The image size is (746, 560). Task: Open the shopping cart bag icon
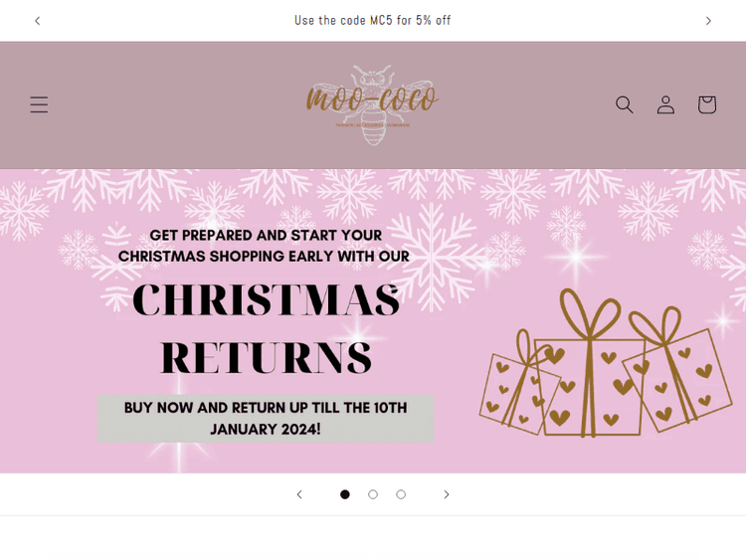coord(707,104)
